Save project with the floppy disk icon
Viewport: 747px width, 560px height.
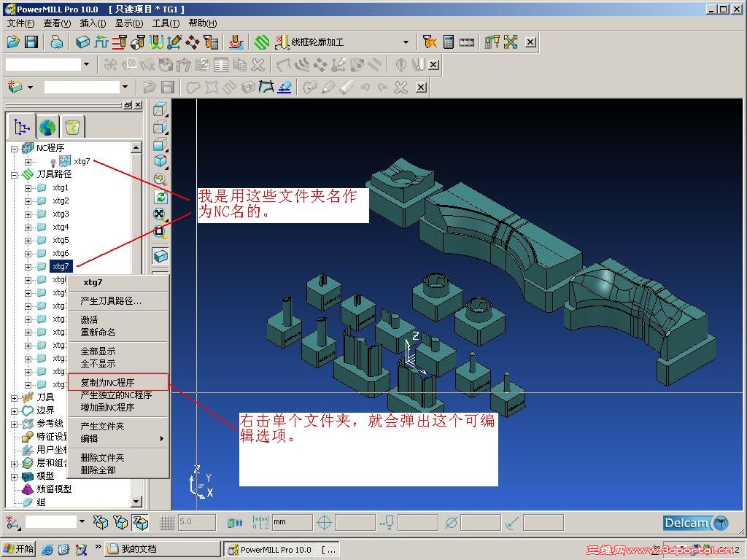tap(31, 42)
